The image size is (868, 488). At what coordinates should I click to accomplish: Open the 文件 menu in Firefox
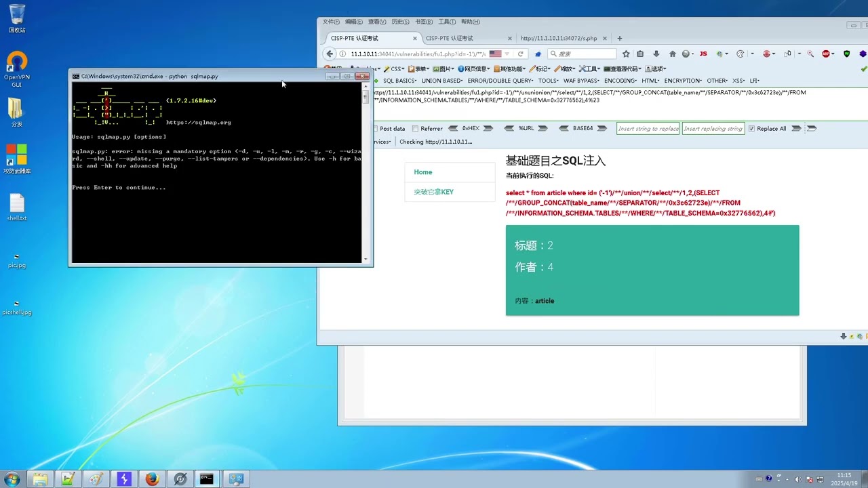point(331,22)
